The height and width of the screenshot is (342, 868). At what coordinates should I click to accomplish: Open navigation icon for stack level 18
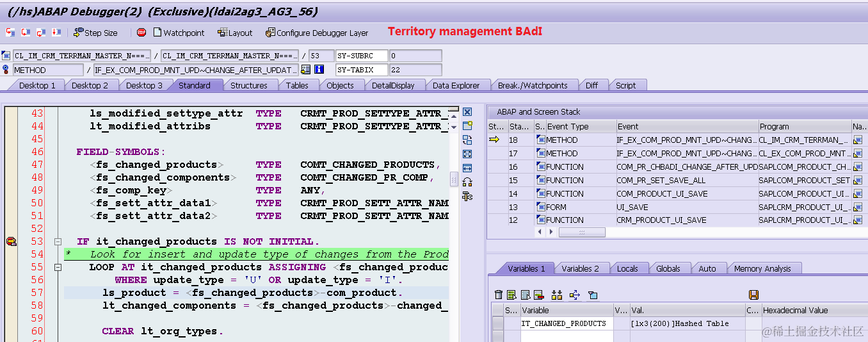coord(858,140)
